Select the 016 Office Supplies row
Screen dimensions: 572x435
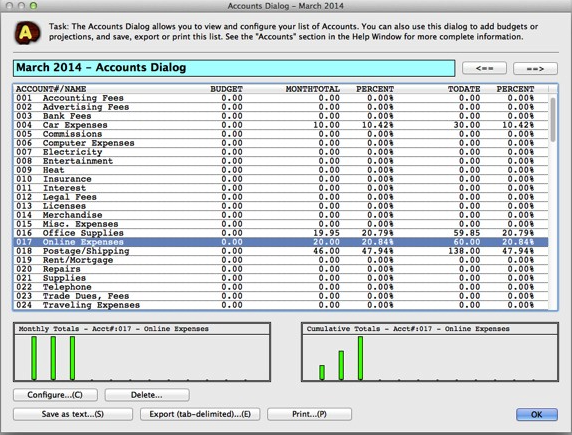[281, 233]
